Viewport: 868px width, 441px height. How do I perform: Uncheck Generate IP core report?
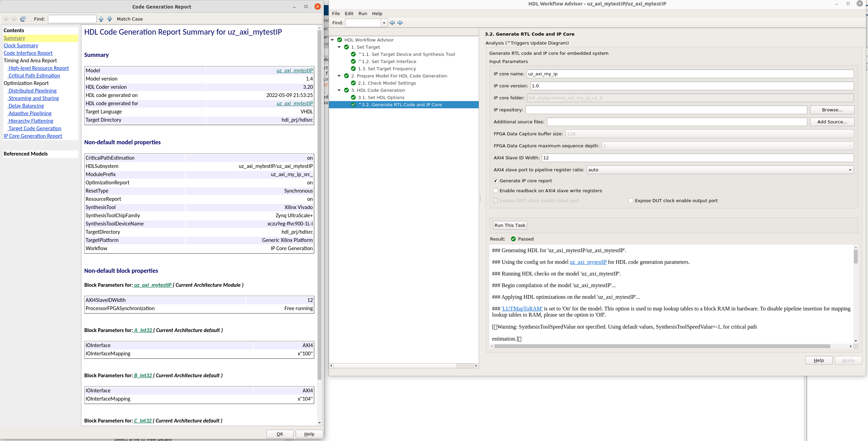point(496,181)
